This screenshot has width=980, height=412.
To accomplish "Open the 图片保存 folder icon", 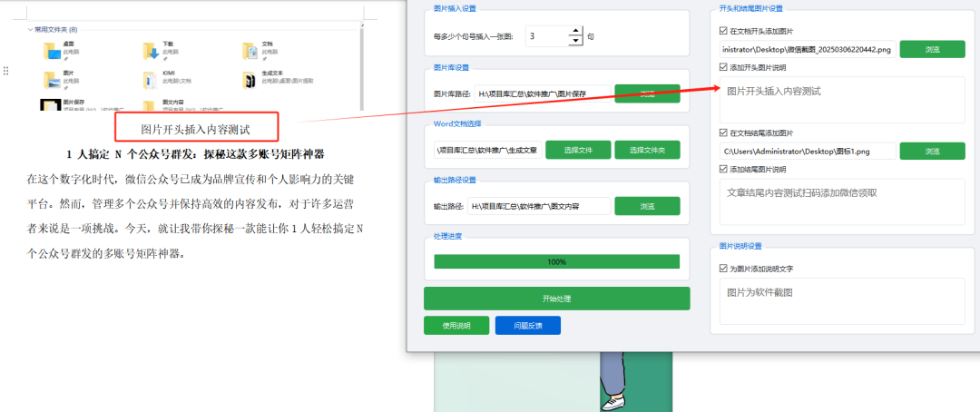I will coord(49,105).
